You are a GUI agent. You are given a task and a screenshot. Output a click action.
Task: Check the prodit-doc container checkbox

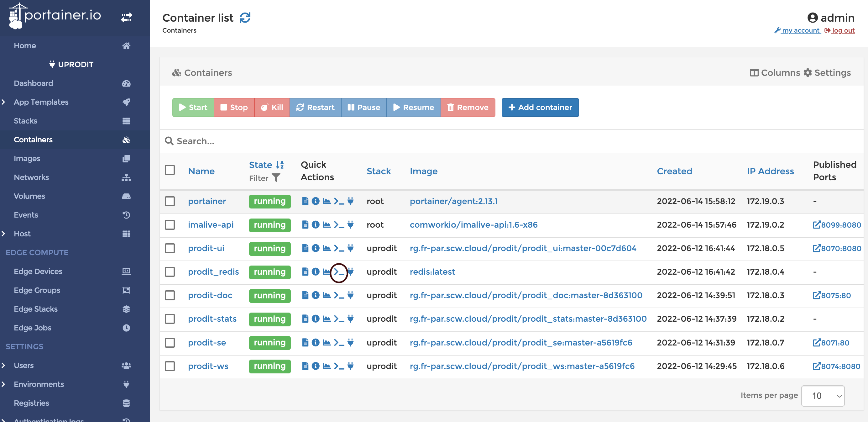170,295
